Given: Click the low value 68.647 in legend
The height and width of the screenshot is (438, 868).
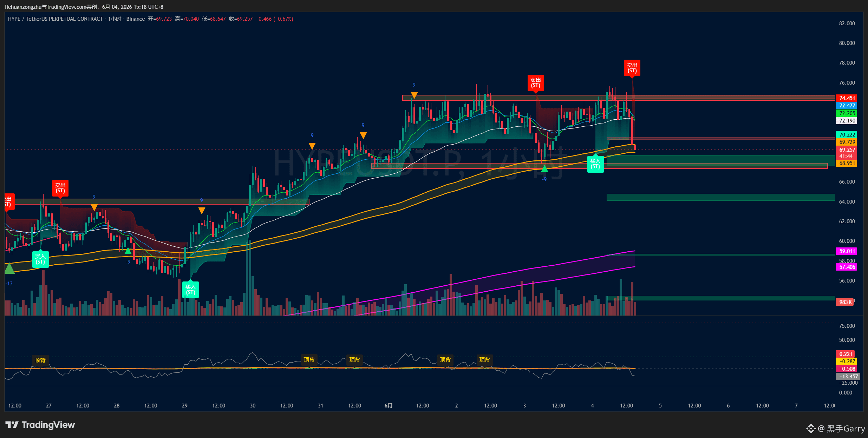Looking at the screenshot, I should [x=218, y=19].
